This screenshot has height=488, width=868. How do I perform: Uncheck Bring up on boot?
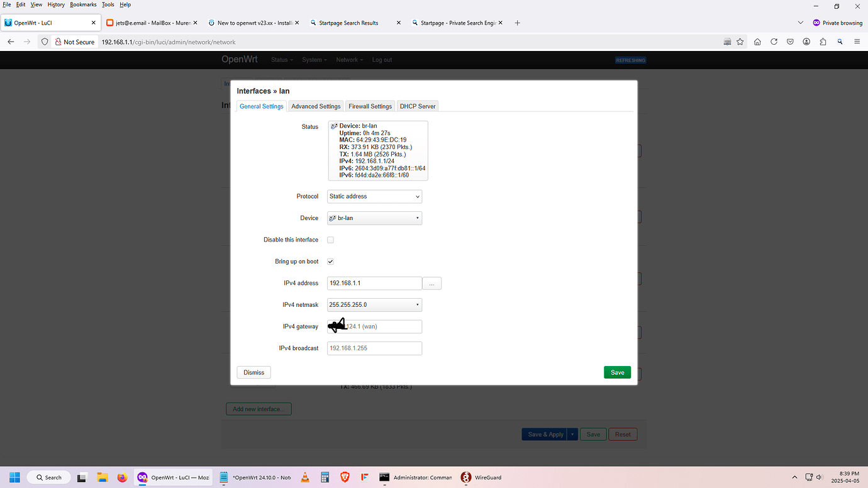pos(330,261)
